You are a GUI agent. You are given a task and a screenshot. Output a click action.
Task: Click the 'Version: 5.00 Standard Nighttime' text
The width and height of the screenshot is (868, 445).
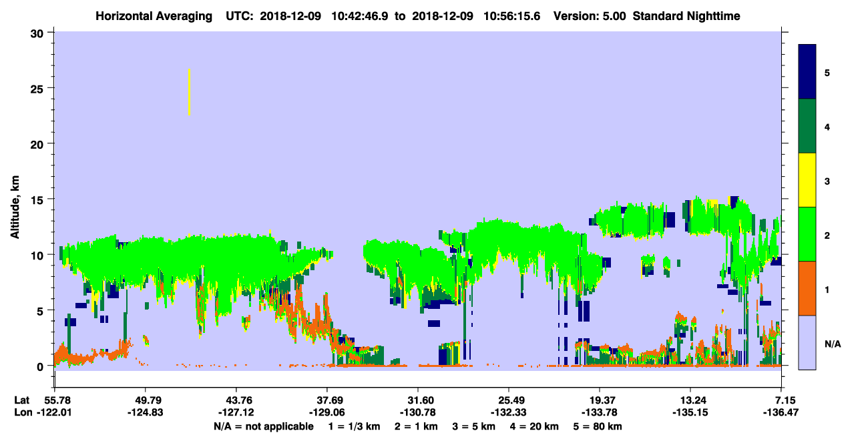(x=647, y=15)
